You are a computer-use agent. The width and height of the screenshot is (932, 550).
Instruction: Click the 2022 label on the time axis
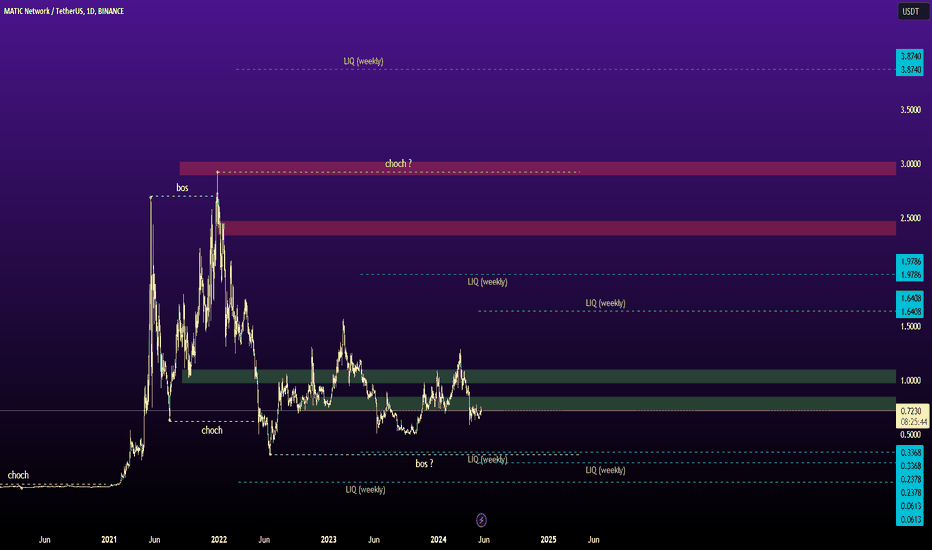(x=219, y=540)
